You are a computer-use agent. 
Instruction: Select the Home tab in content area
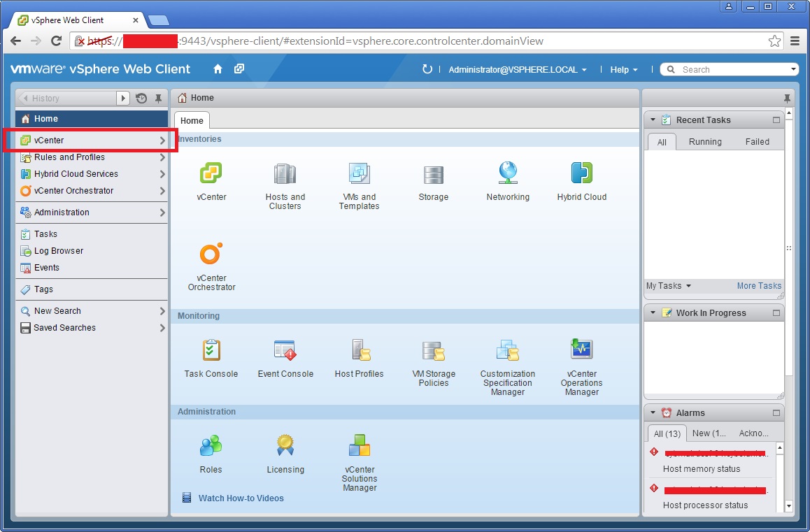(192, 120)
